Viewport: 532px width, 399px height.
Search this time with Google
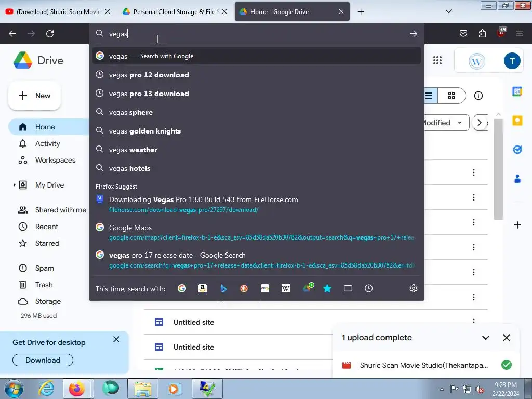182,288
